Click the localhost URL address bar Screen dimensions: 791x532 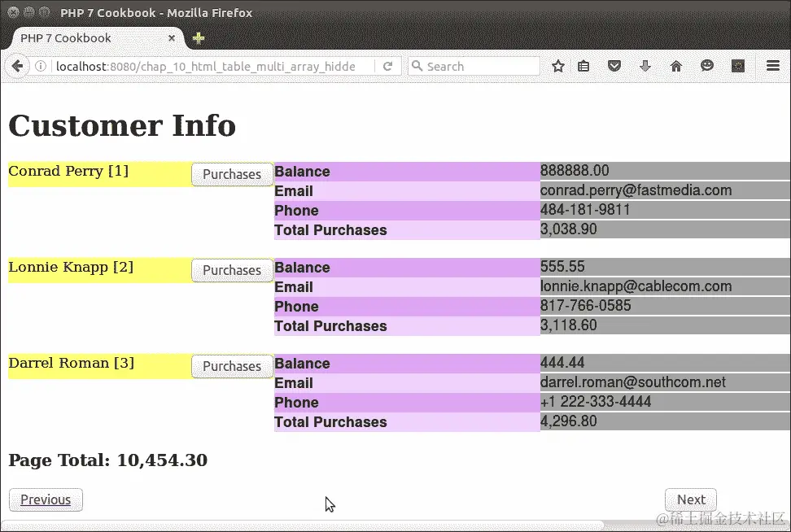tap(205, 67)
